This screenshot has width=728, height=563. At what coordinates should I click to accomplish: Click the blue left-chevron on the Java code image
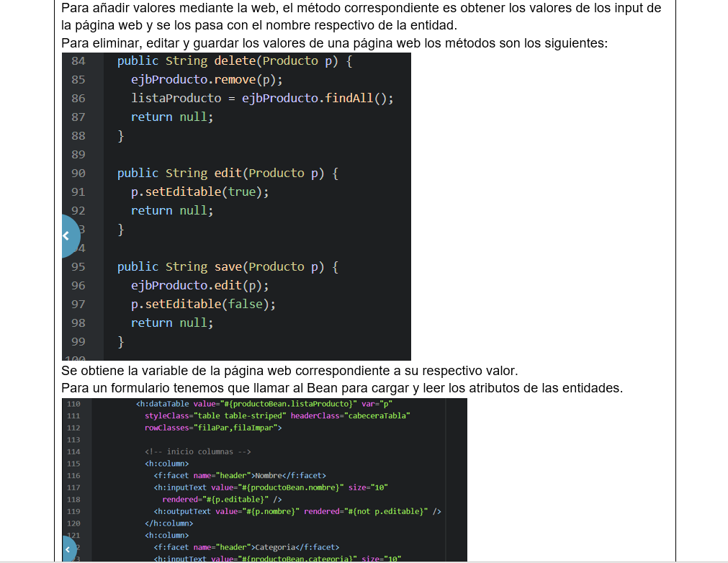67,235
